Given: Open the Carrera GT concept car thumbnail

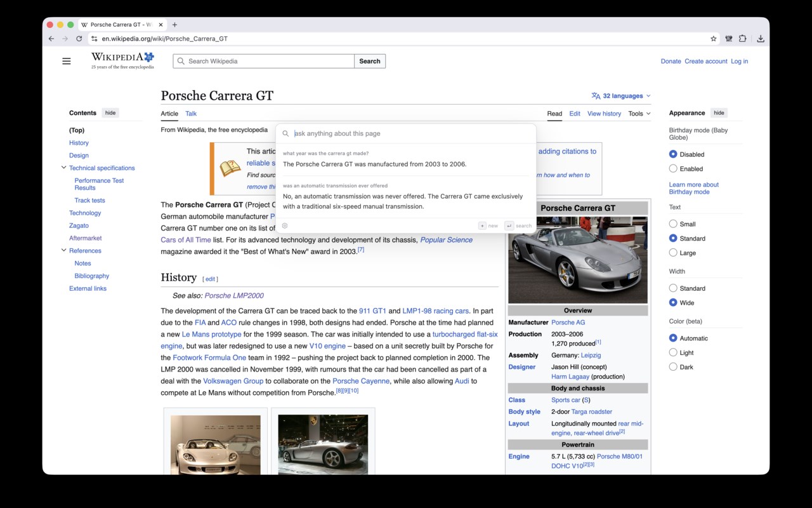Looking at the screenshot, I should (x=215, y=444).
